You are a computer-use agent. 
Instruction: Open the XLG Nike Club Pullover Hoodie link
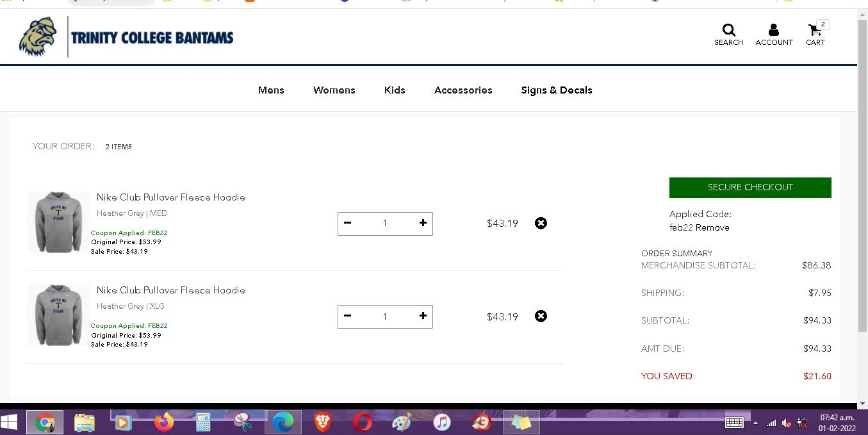171,290
